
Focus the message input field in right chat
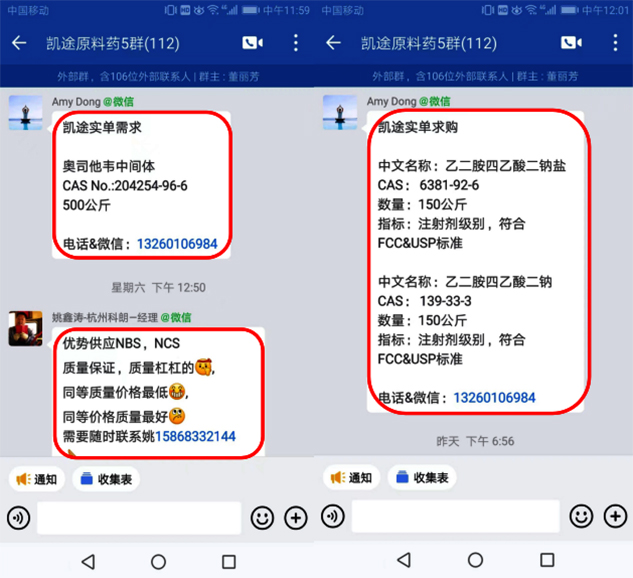[456, 516]
